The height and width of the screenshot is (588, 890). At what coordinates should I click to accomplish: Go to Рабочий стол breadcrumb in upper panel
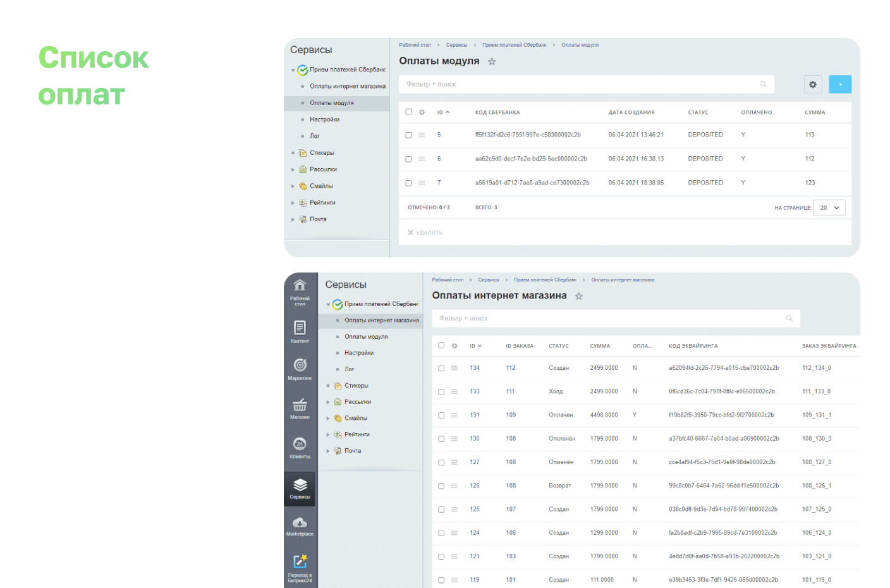(415, 45)
